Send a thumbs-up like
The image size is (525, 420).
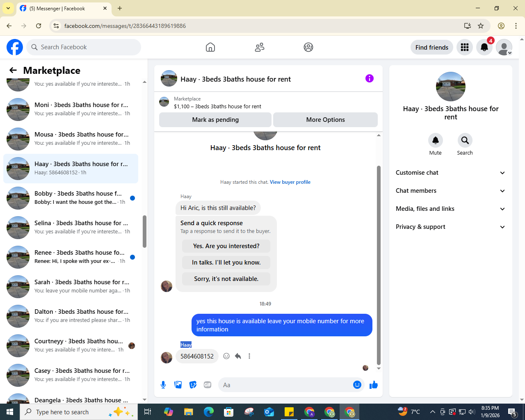click(374, 385)
